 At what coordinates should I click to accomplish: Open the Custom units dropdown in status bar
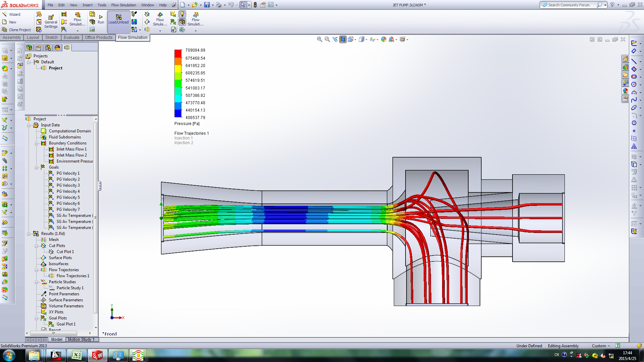pos(601,346)
